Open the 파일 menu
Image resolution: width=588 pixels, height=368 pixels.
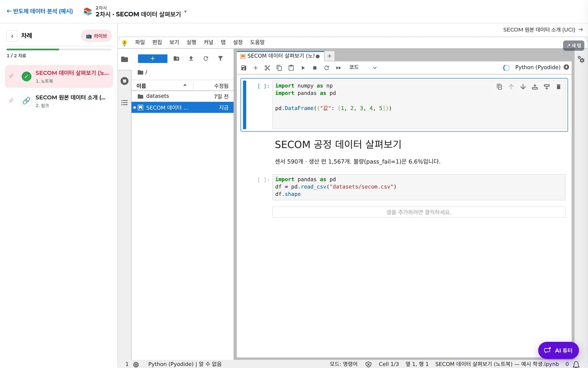(x=140, y=42)
